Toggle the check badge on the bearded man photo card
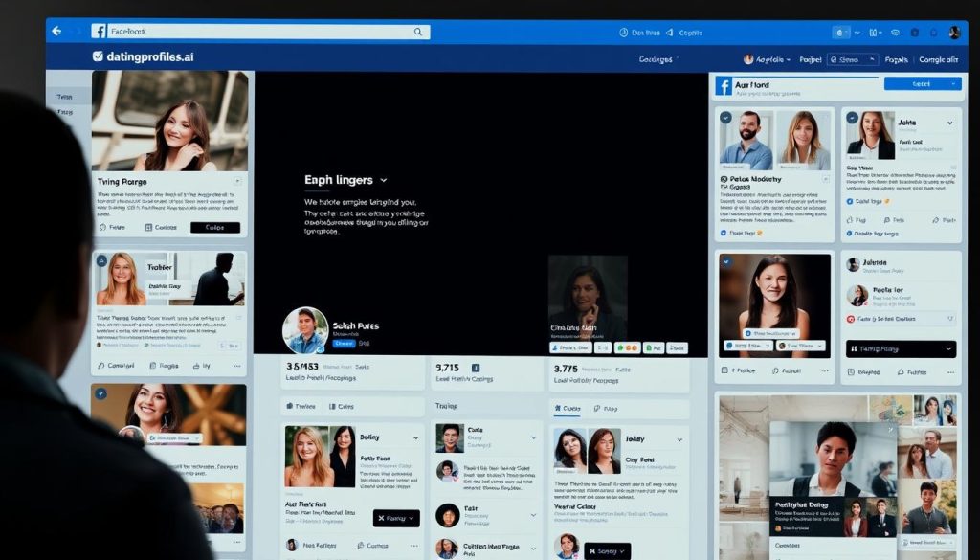980x560 pixels. click(x=726, y=118)
